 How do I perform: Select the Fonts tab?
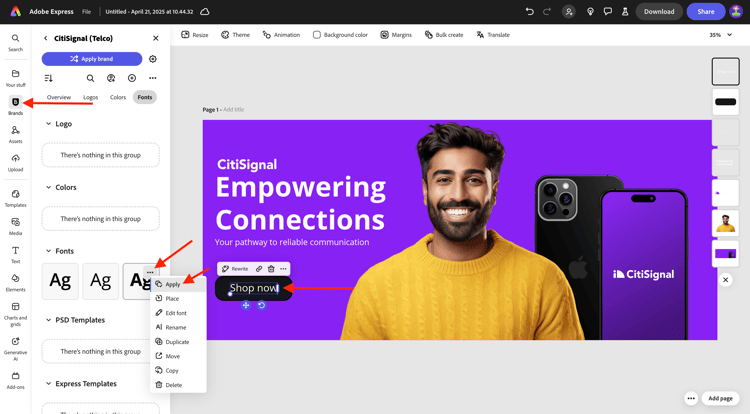(144, 97)
